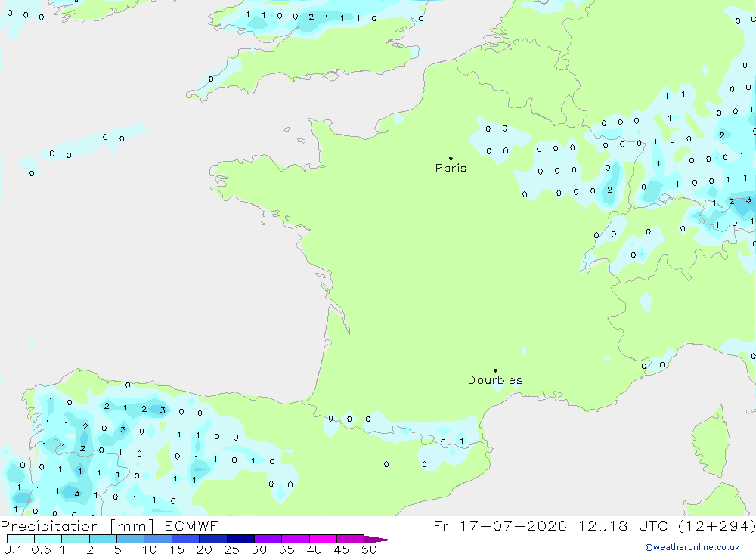
Task: Click the legend's above-50 arrow tip
Action: click(x=379, y=540)
